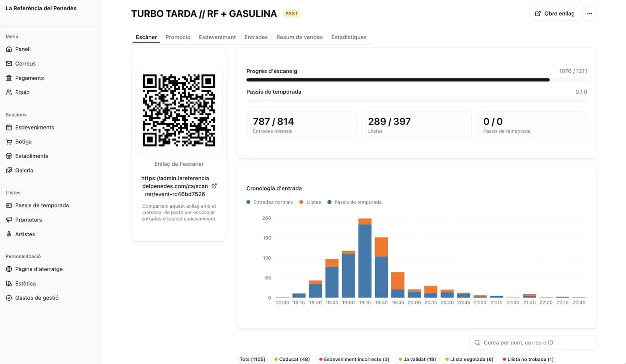Click the Esdeveniments calendar icon
The width and height of the screenshot is (626, 364).
pyautogui.click(x=9, y=127)
